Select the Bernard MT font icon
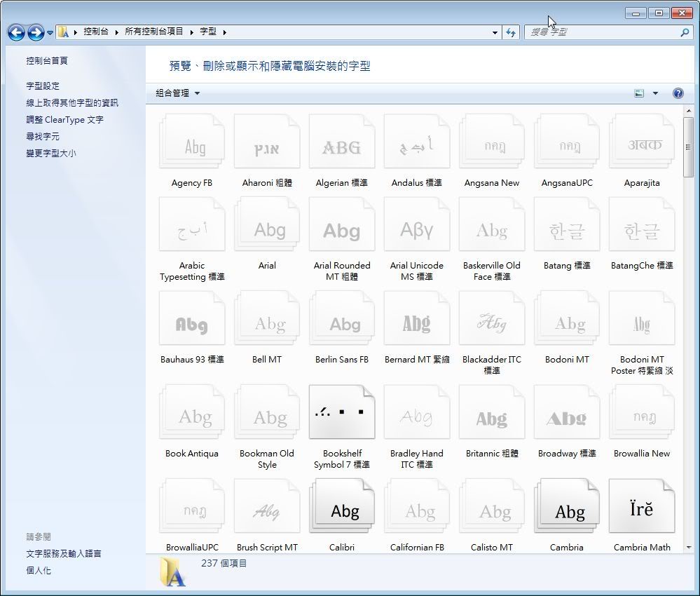700x596 pixels. pos(417,318)
